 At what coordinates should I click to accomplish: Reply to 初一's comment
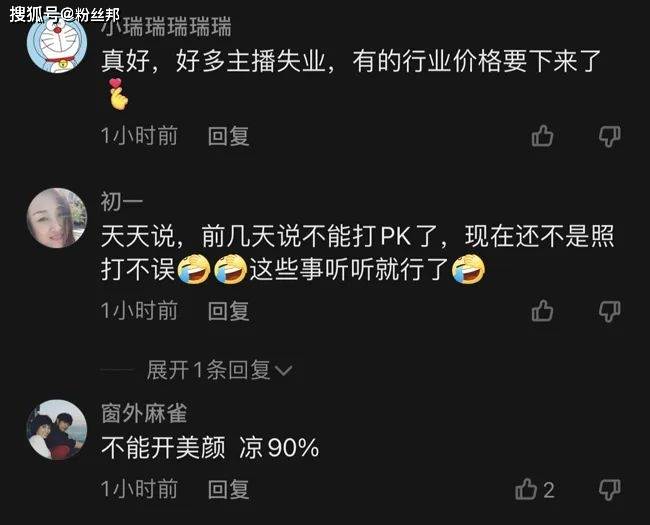coord(228,311)
